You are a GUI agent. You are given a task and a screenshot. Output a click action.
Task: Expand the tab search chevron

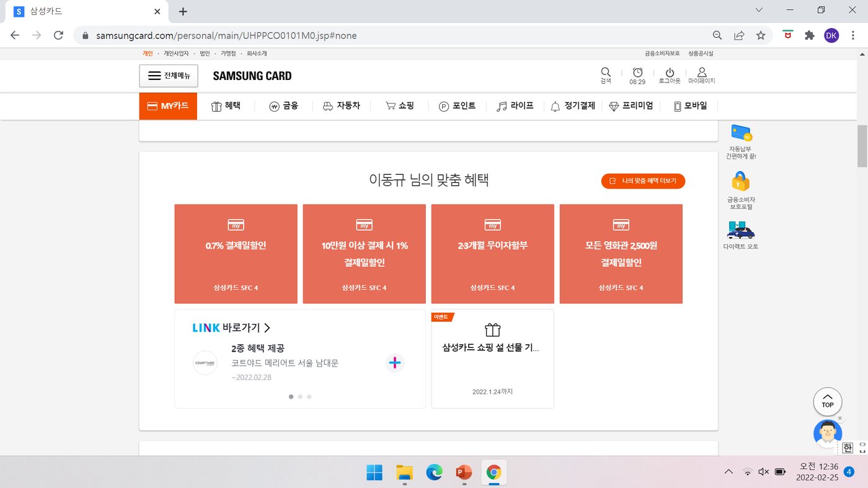click(759, 10)
